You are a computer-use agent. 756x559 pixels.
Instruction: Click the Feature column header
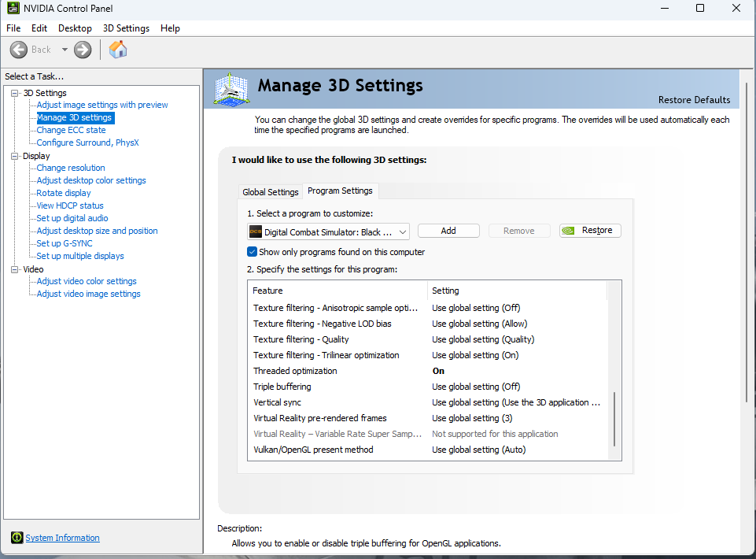(x=338, y=291)
